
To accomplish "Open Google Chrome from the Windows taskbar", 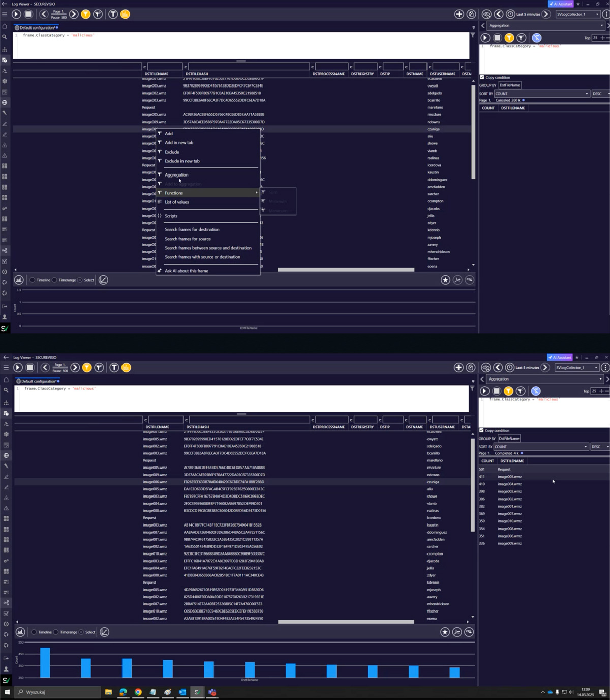I will 138,692.
